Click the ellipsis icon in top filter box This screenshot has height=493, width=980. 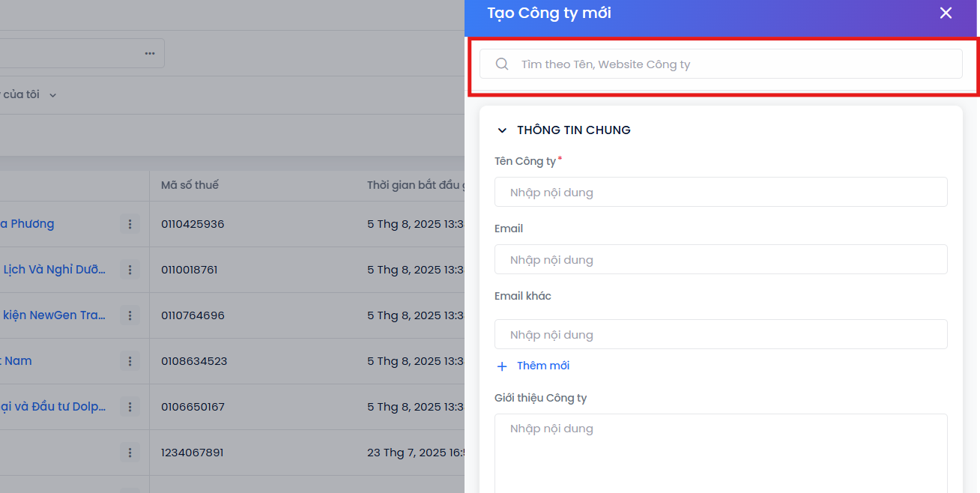[150, 53]
